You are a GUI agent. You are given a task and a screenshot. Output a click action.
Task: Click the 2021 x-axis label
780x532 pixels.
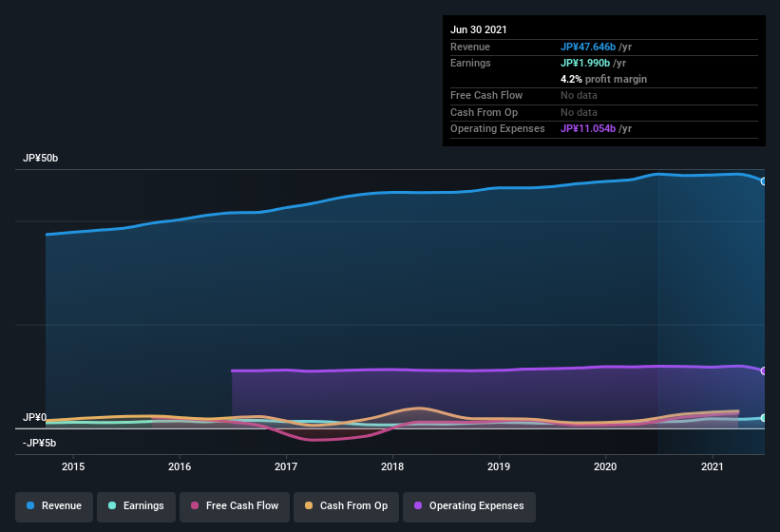(713, 466)
